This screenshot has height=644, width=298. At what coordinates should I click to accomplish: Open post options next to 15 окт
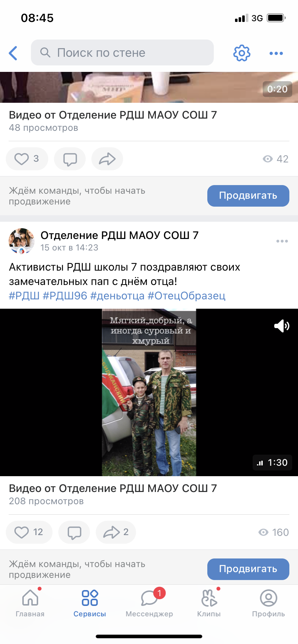[282, 241]
